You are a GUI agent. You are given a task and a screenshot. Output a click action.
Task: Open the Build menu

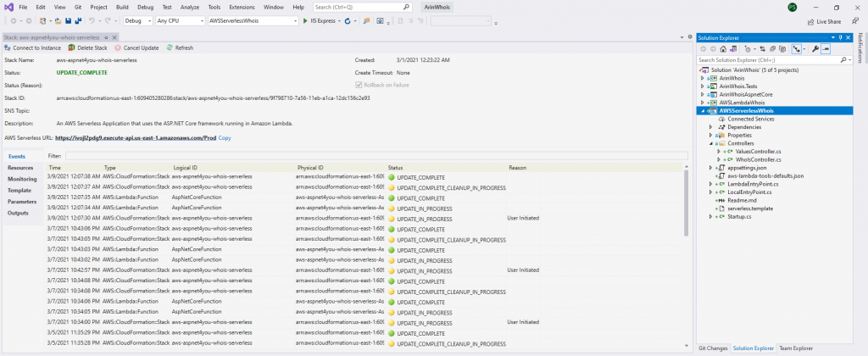[x=122, y=8]
